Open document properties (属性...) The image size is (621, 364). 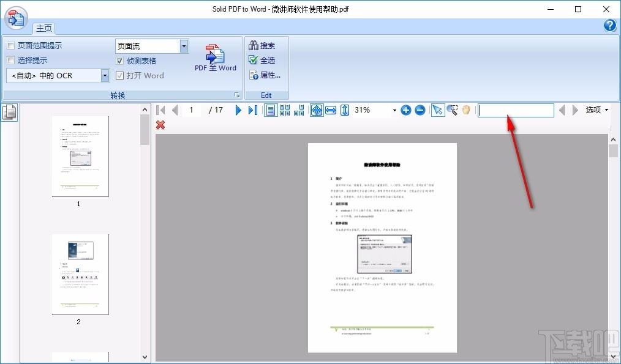tap(265, 75)
